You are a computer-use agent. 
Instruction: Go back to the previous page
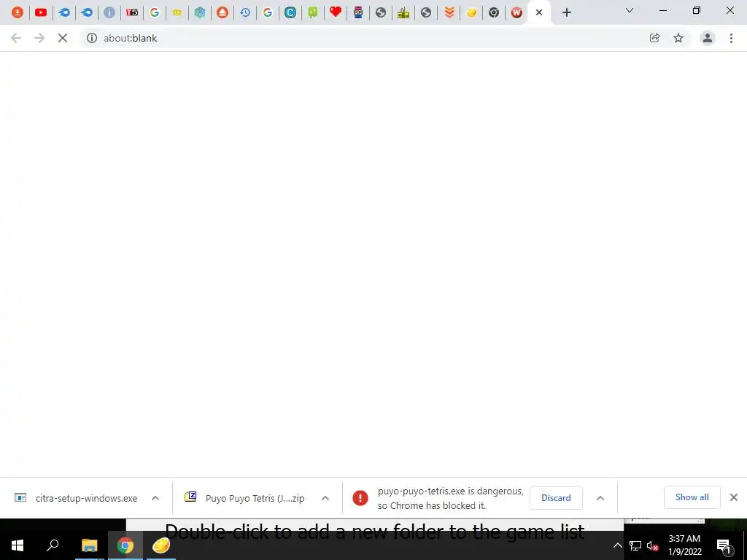(16, 38)
